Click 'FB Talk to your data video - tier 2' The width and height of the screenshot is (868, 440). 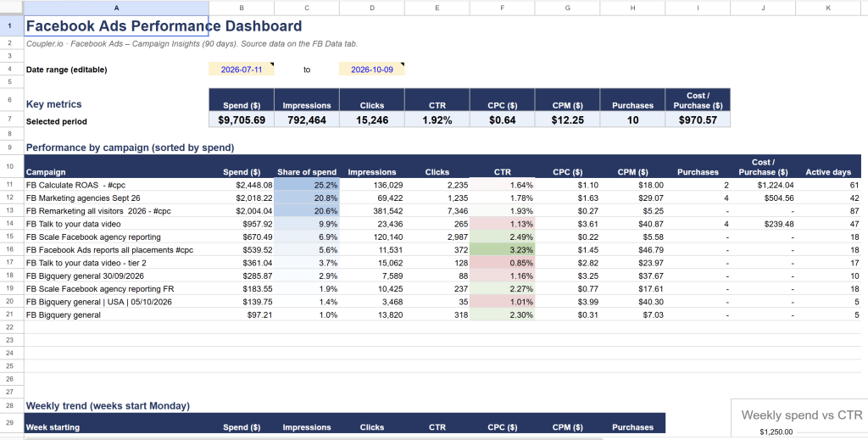pos(116,263)
